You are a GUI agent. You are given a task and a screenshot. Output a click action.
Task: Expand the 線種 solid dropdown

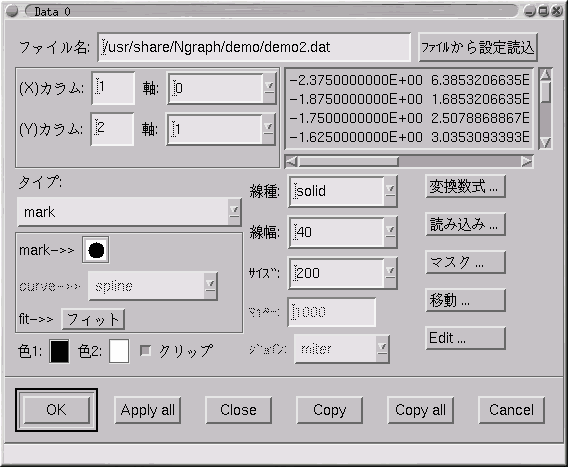[x=390, y=191]
